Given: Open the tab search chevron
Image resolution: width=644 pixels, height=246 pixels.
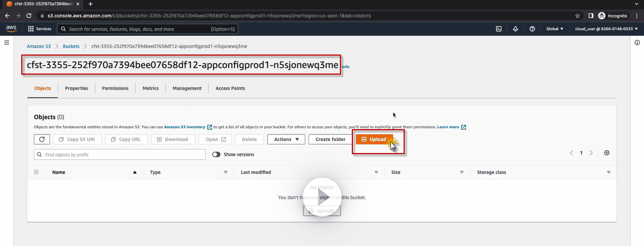Looking at the screenshot, I should click(x=636, y=4).
